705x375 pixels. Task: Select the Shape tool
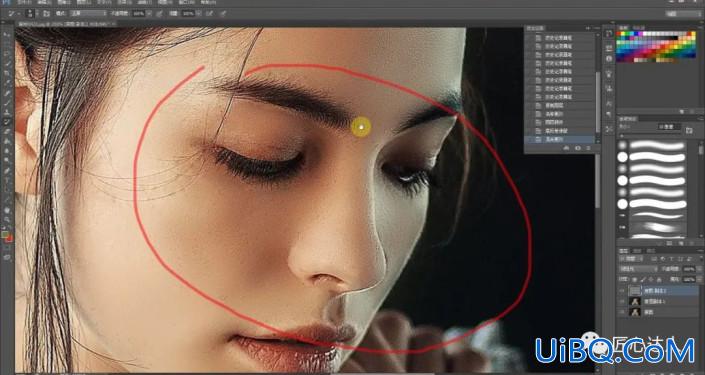click(8, 199)
